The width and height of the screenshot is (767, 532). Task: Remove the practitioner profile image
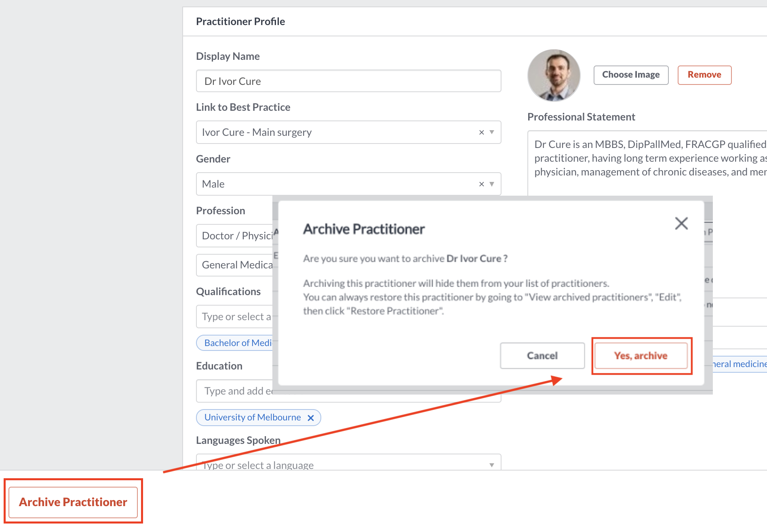click(x=704, y=75)
